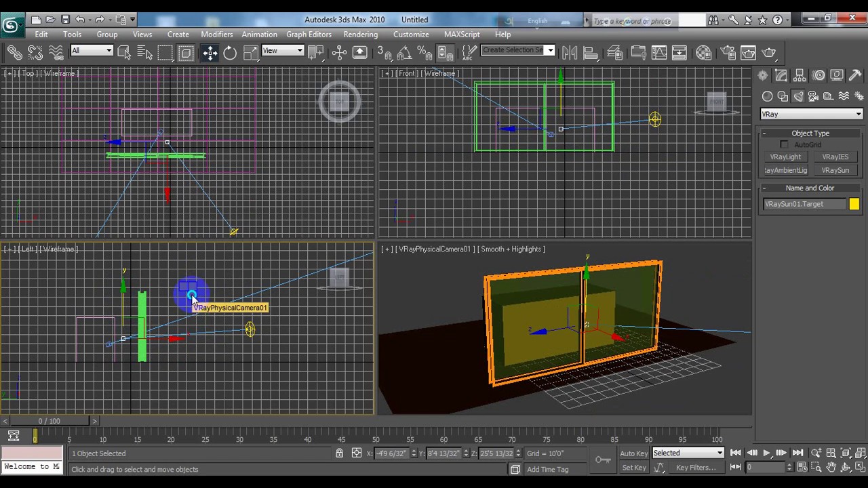The height and width of the screenshot is (488, 868).
Task: Toggle the selection lock padlock
Action: (339, 453)
